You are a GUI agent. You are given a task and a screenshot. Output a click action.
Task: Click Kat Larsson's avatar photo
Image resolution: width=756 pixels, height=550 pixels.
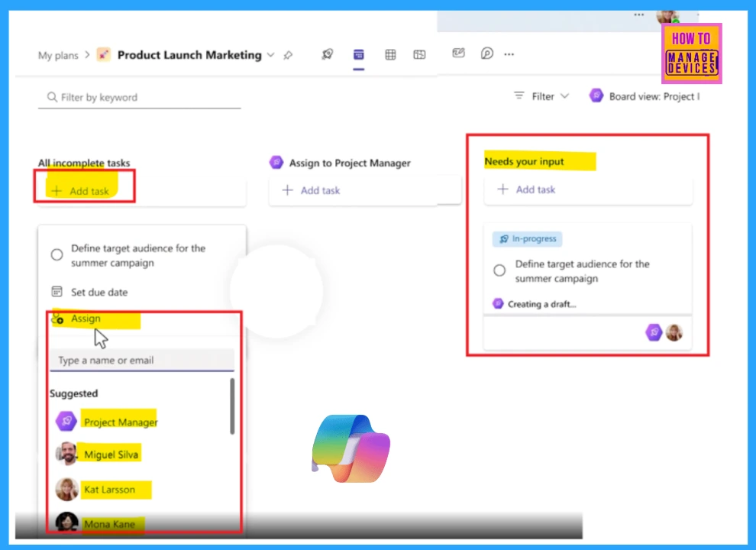(66, 489)
